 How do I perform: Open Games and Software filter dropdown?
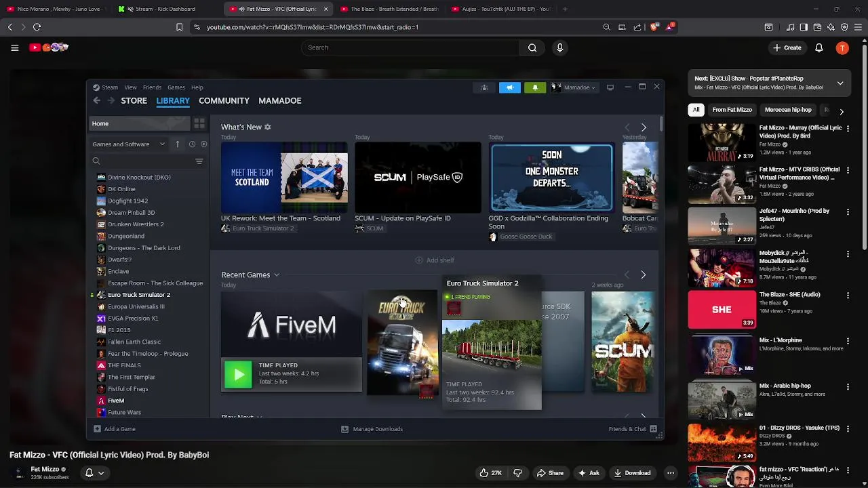coord(129,144)
